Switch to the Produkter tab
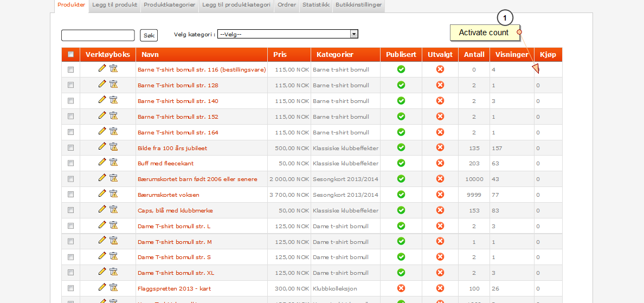Viewport: 644px width, 303px height. click(72, 5)
